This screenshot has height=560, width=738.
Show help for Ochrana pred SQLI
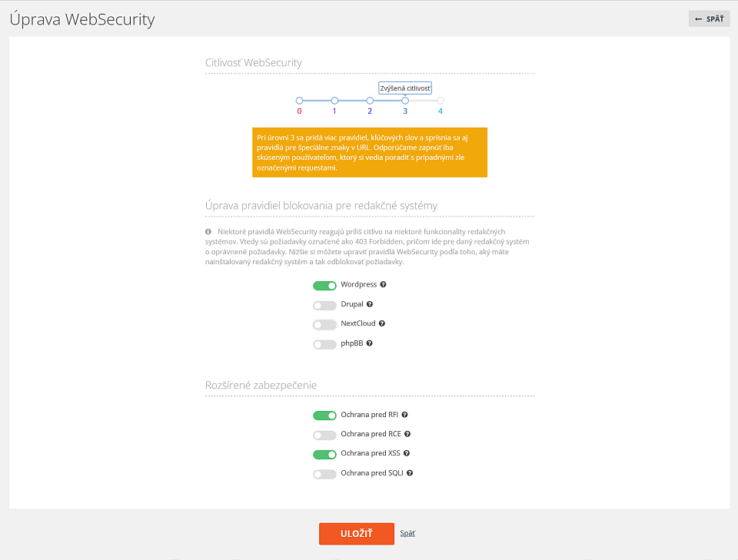tap(410, 473)
